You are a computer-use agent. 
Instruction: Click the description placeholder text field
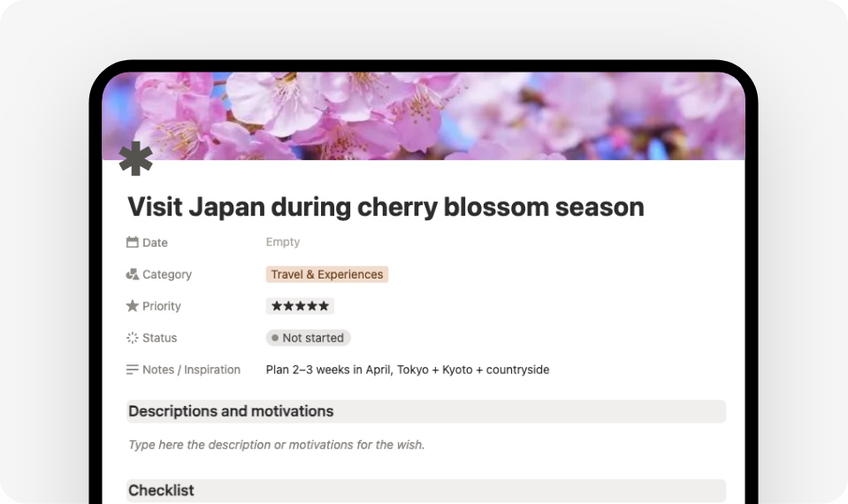click(x=277, y=445)
